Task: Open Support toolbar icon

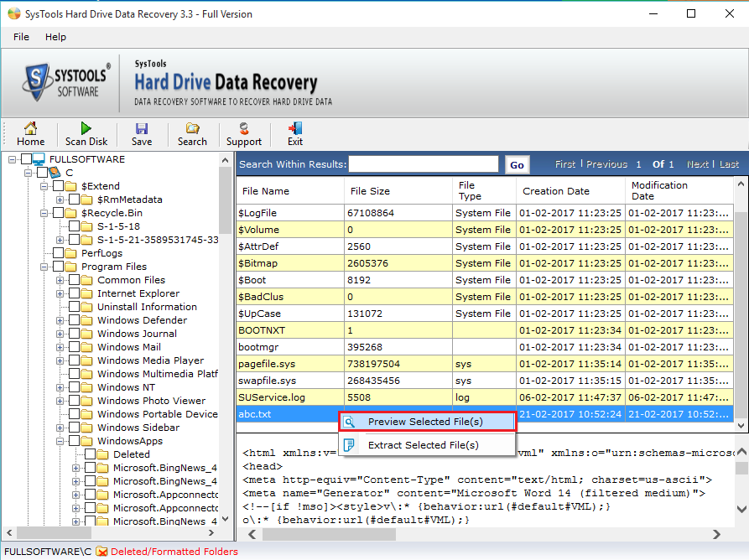Action: click(x=244, y=128)
